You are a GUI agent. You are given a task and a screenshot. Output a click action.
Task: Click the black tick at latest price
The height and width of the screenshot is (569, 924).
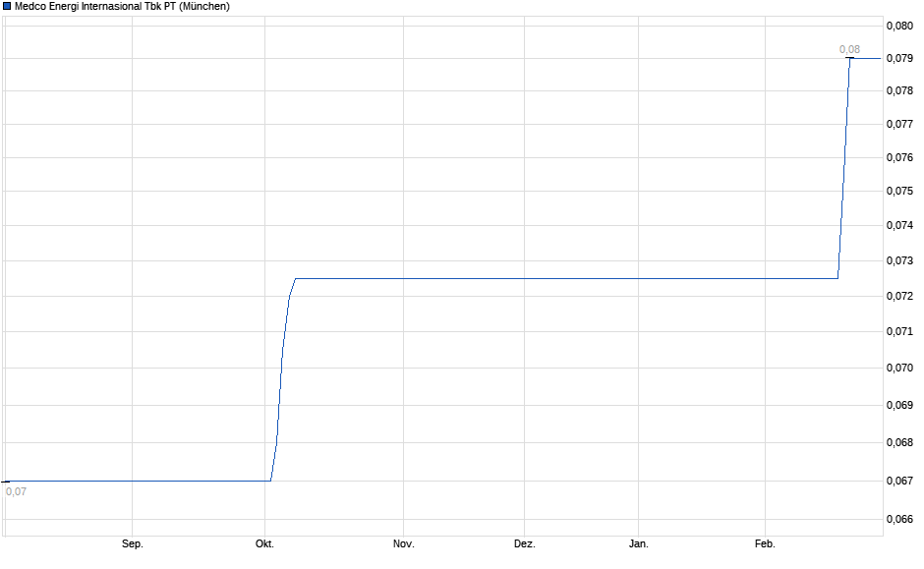coord(849,59)
